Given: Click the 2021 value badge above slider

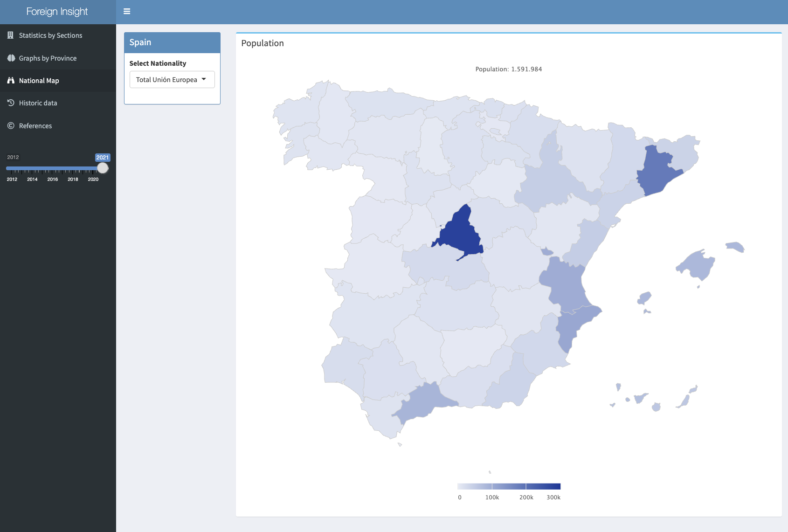Looking at the screenshot, I should 103,158.
